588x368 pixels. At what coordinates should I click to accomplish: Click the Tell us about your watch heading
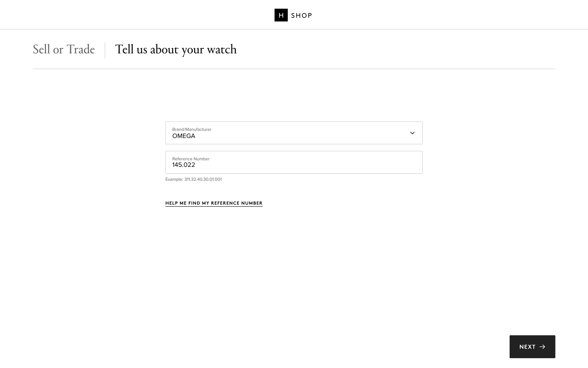click(x=175, y=49)
